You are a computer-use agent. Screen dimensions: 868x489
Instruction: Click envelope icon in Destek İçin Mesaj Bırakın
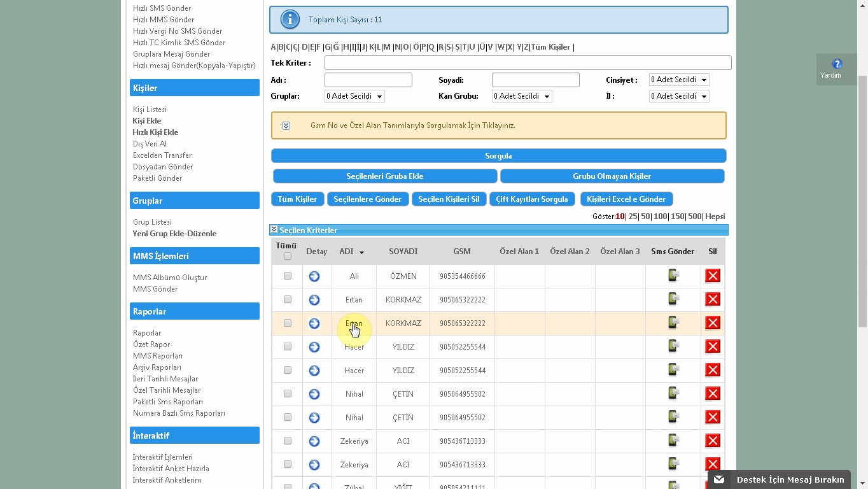[x=719, y=479]
